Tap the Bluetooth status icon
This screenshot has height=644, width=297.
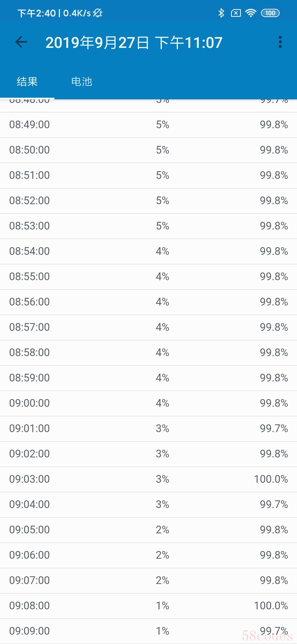[x=221, y=13]
